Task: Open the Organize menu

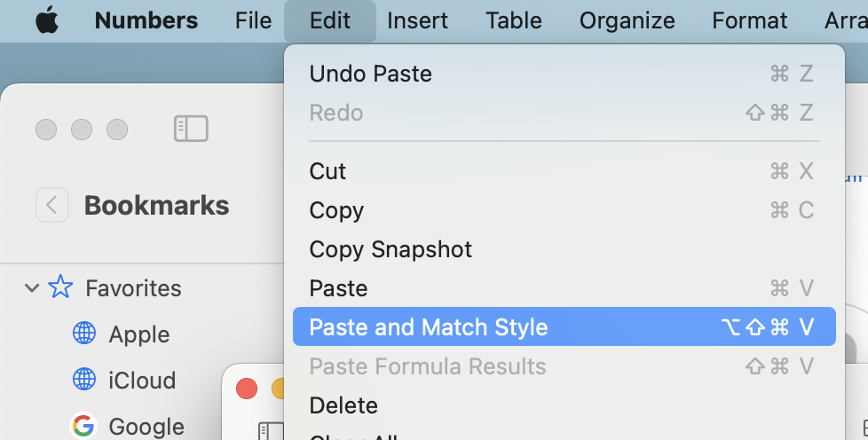Action: [627, 20]
